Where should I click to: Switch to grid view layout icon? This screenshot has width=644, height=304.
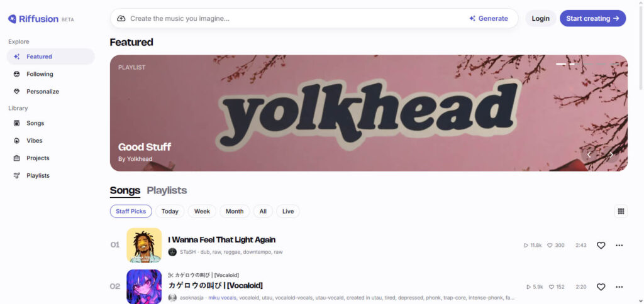point(621,211)
